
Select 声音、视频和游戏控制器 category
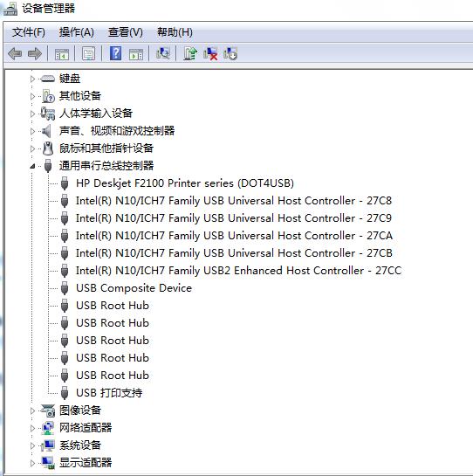tap(117, 131)
